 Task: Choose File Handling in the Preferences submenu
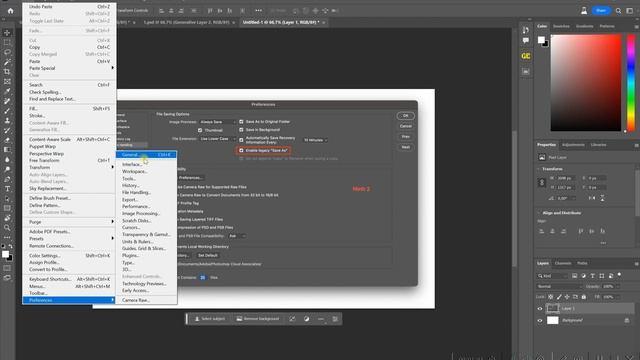146,192
